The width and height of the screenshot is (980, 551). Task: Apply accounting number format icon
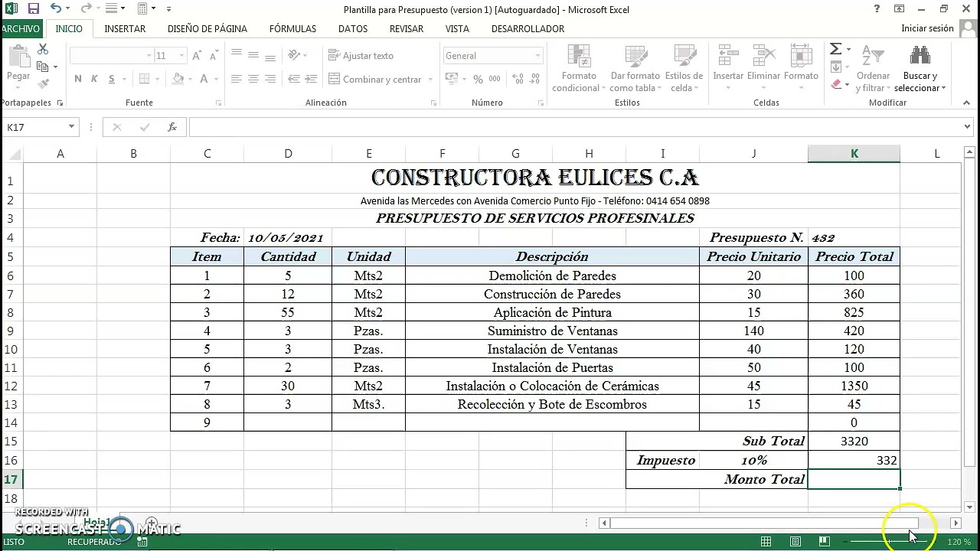click(452, 79)
